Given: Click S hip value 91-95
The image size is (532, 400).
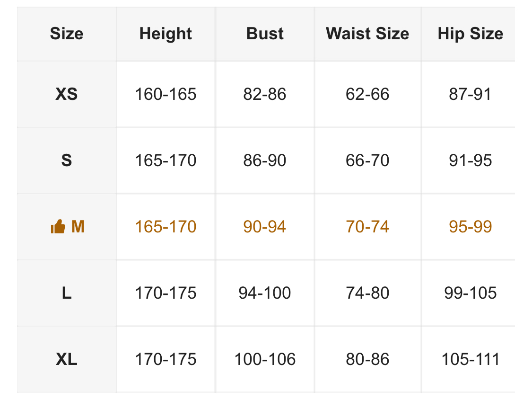Looking at the screenshot, I should 470,160.
